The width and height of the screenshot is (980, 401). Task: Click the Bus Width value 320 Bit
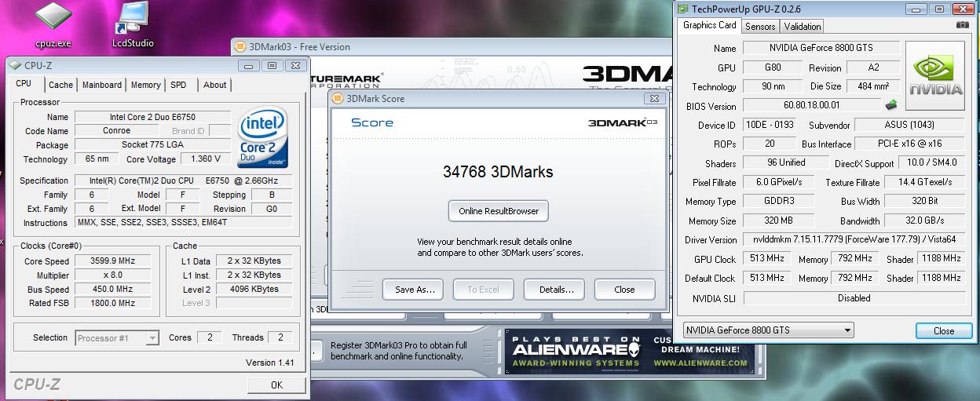(924, 201)
